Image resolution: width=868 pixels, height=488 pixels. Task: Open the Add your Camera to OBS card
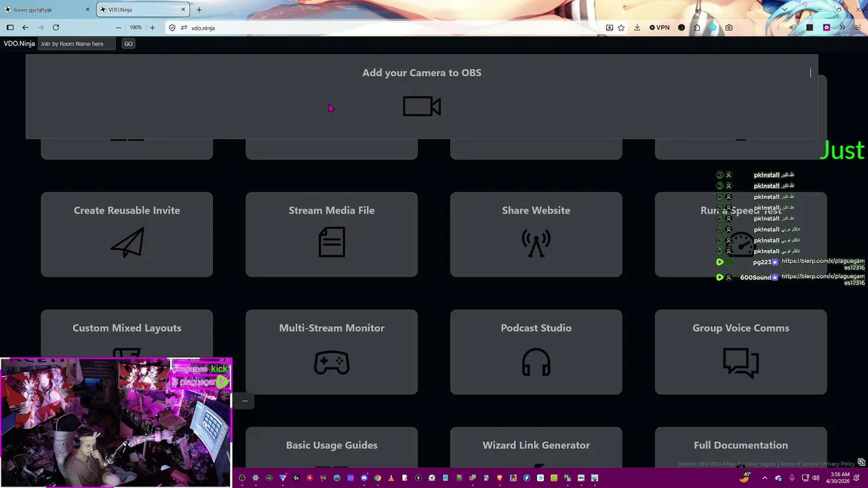coord(422,96)
